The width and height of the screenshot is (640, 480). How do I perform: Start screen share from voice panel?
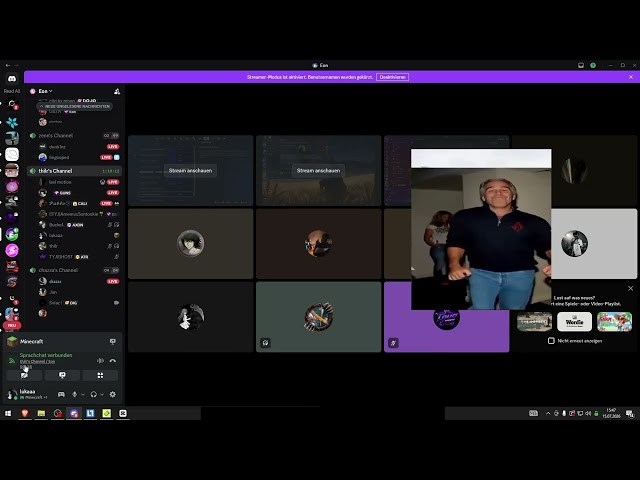[x=62, y=376]
